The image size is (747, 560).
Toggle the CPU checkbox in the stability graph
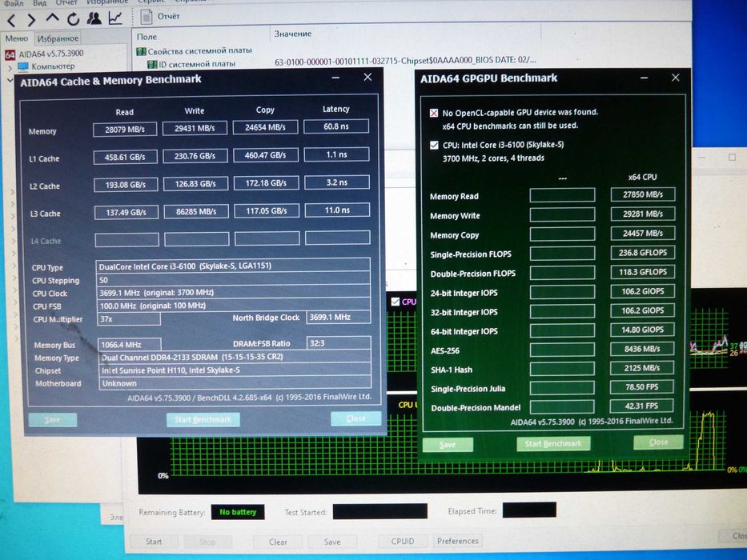pos(395,302)
